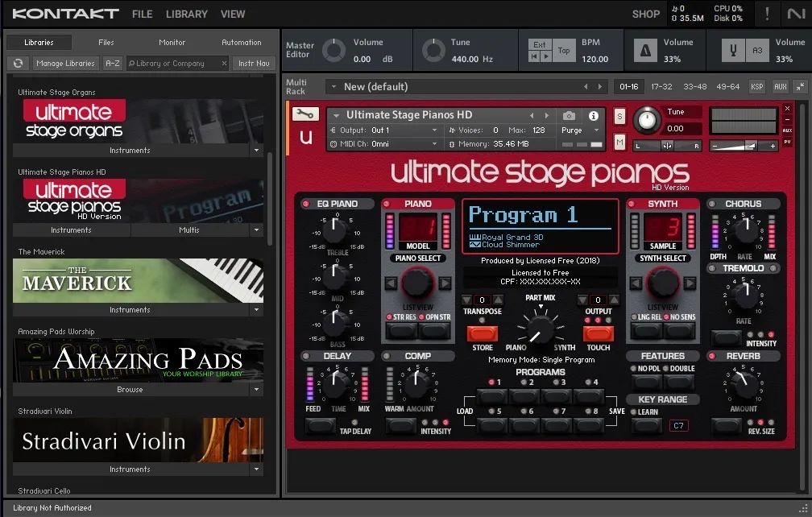Expand The Maverick library dropdown arrow

coord(256,309)
